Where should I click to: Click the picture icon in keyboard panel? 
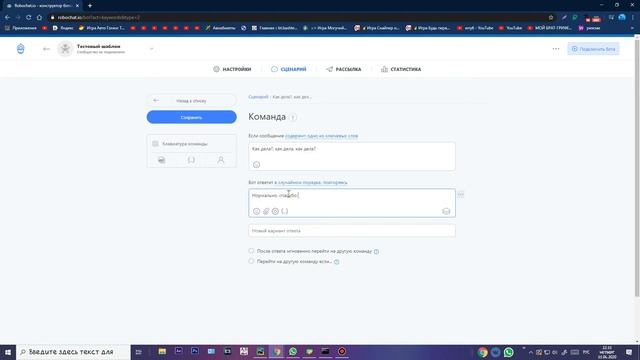click(162, 160)
